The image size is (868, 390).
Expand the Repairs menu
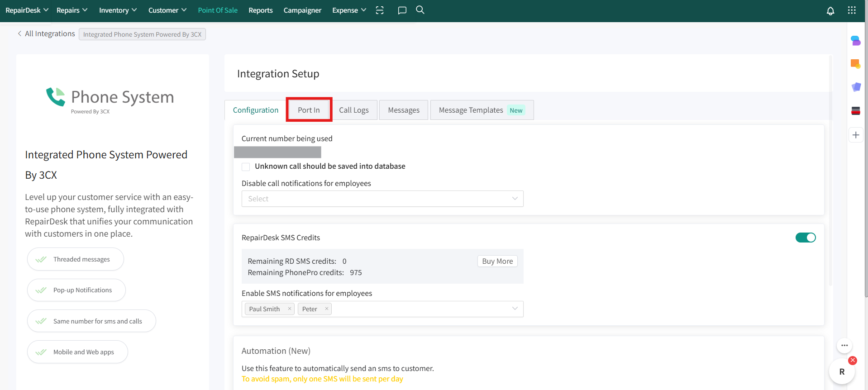pos(72,10)
